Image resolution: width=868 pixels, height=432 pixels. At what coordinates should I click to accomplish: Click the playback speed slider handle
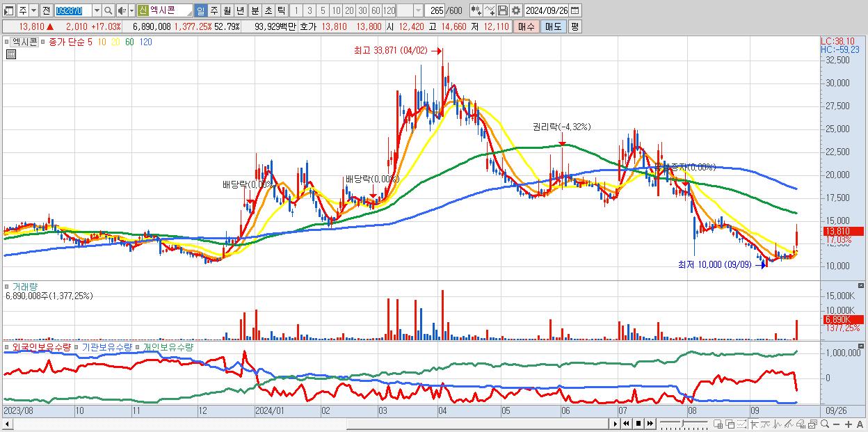click(x=683, y=422)
